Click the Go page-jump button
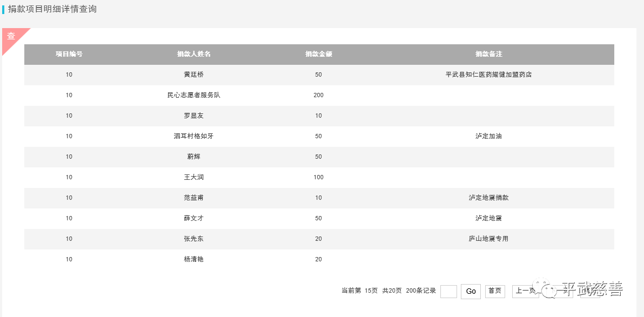The height and width of the screenshot is (317, 644). click(471, 291)
